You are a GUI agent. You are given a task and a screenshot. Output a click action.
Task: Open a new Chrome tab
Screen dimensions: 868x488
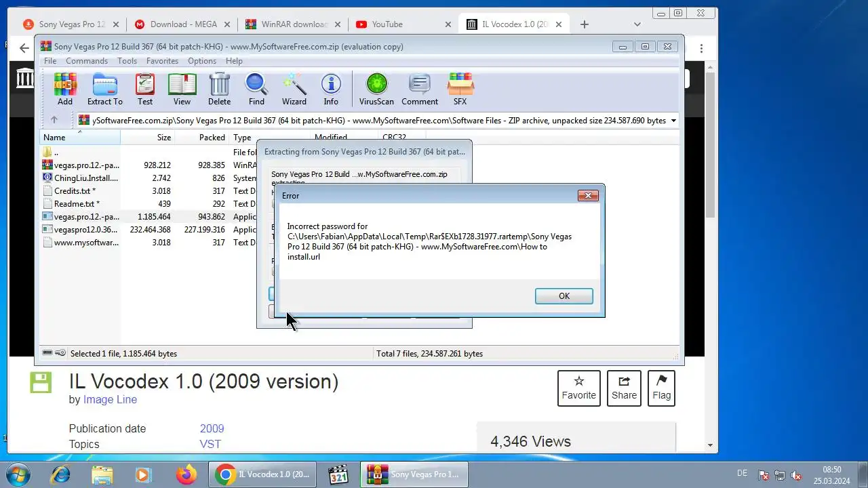[x=584, y=24]
